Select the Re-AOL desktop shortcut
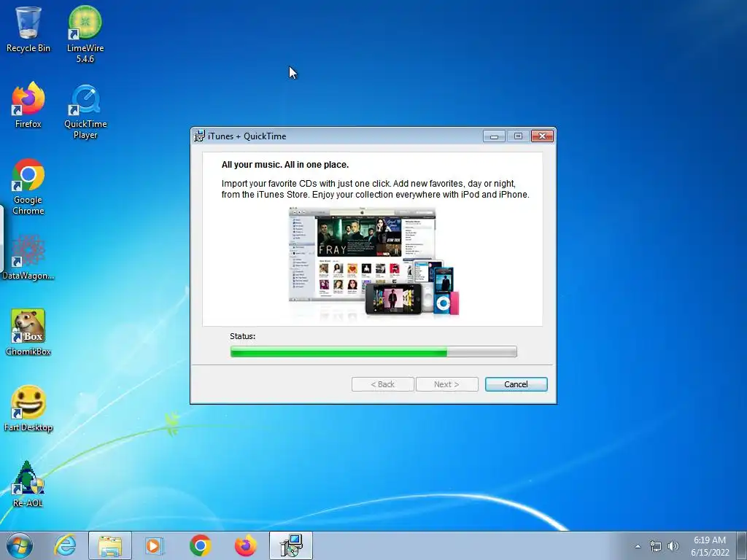Screen dimensions: 747x560 pyautogui.click(x=28, y=484)
